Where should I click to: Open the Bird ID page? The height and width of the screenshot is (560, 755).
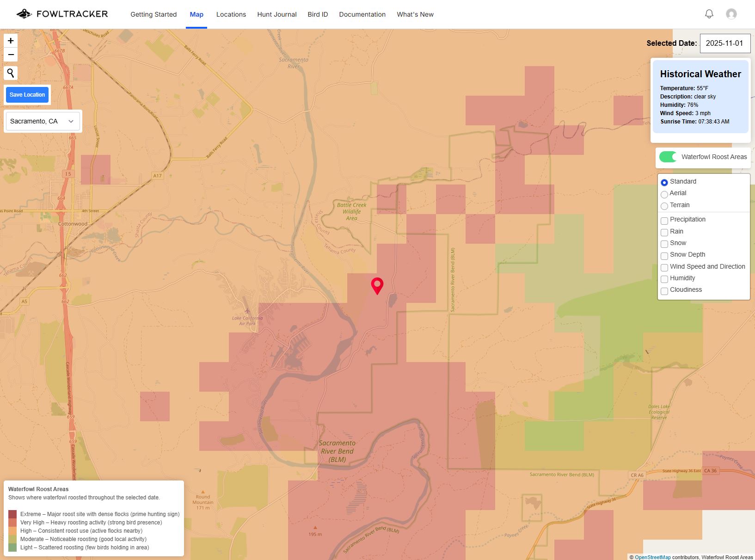tap(317, 14)
